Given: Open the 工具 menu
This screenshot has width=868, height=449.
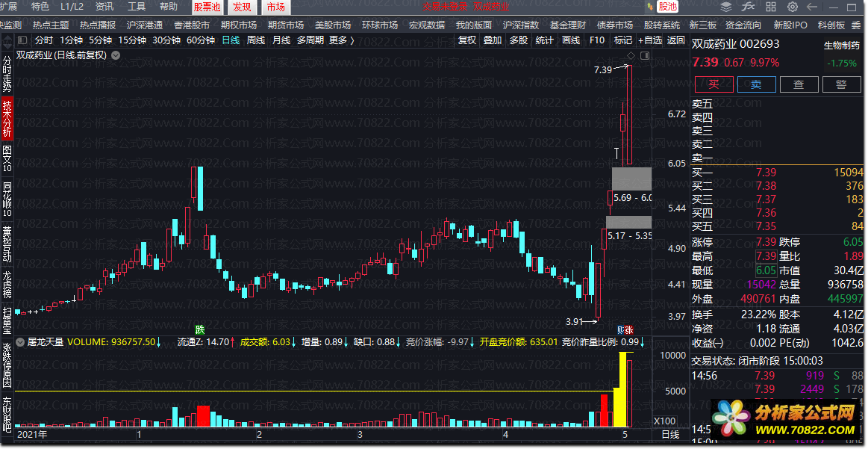Looking at the screenshot, I should pos(137,7).
